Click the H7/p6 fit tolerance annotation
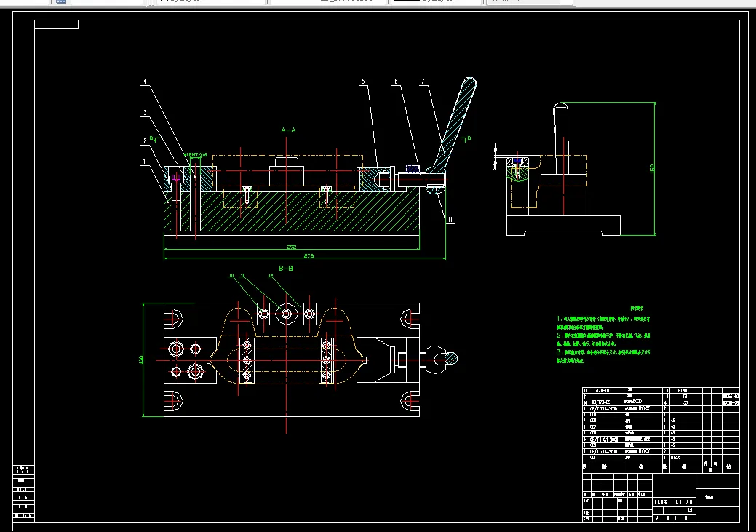The image size is (756, 532). pyautogui.click(x=195, y=155)
